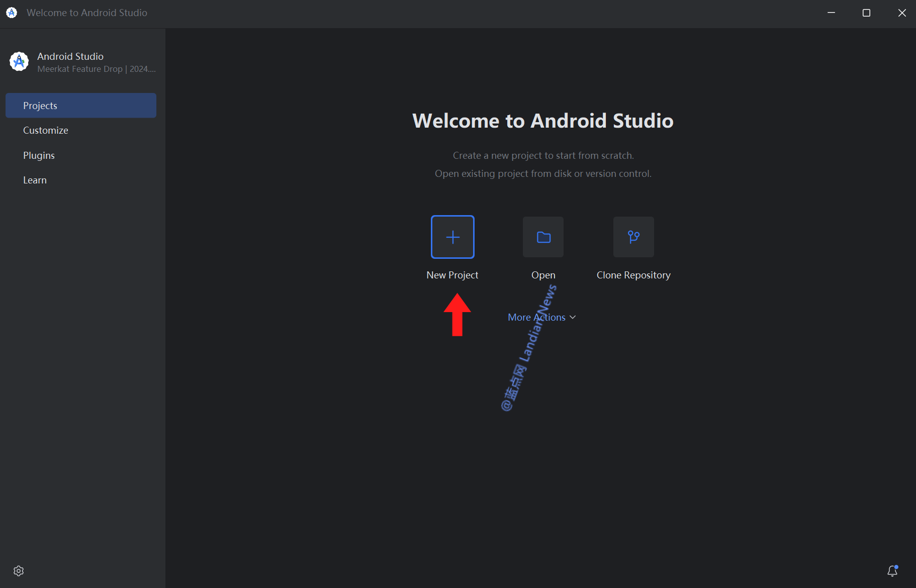Click the Android Studio logo in sidebar

[19, 62]
